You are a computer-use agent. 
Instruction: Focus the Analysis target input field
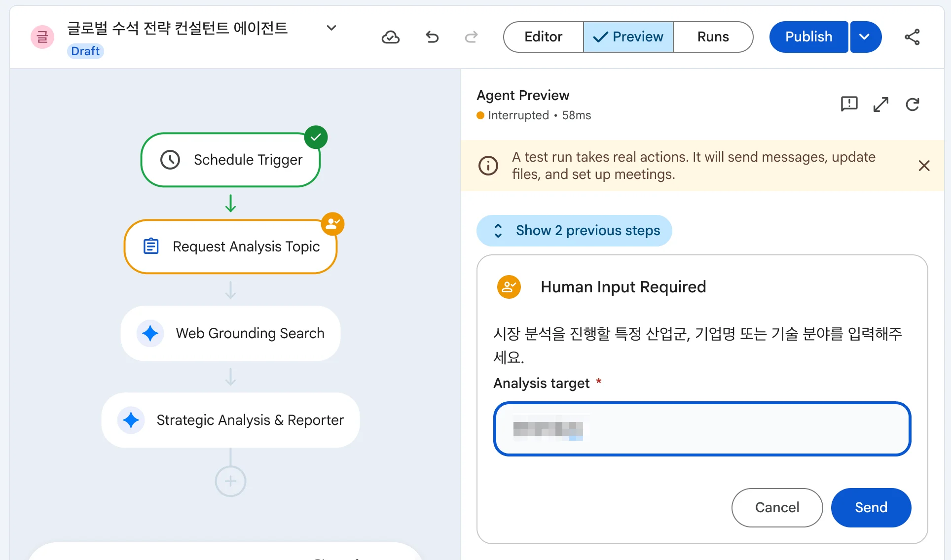click(702, 429)
